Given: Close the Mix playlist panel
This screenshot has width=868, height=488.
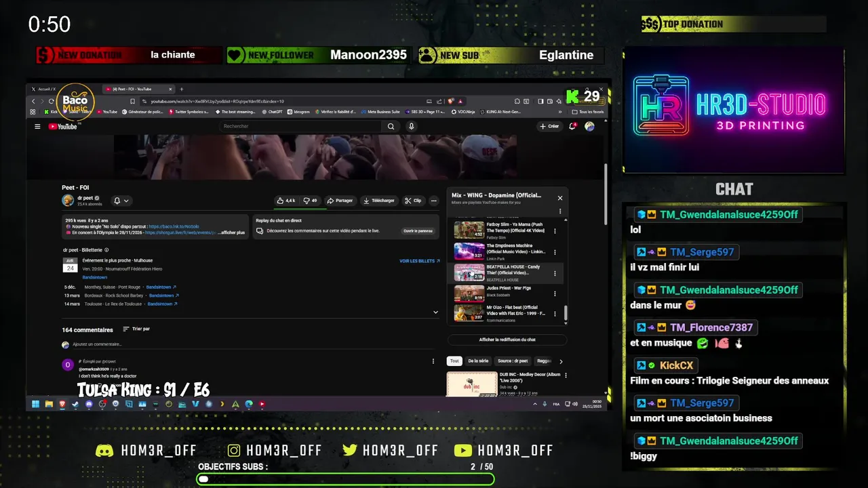Looking at the screenshot, I should 560,198.
